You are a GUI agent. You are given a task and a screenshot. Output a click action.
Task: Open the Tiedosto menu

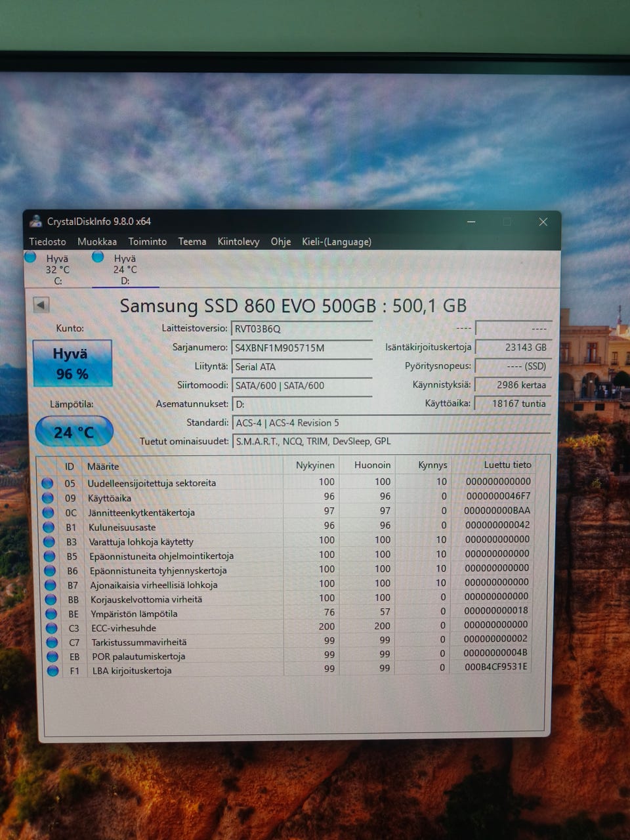point(47,241)
